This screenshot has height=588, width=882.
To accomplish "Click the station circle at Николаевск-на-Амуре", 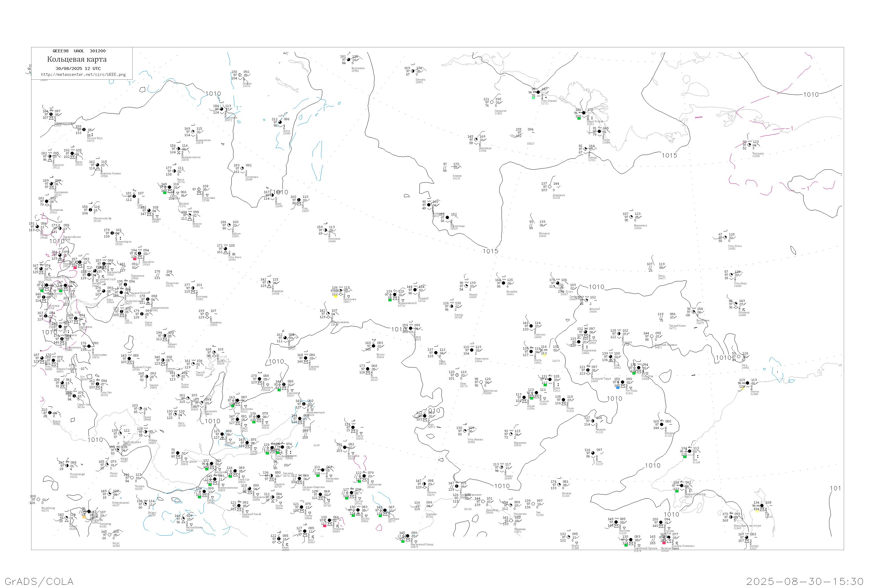I will tap(731, 517).
